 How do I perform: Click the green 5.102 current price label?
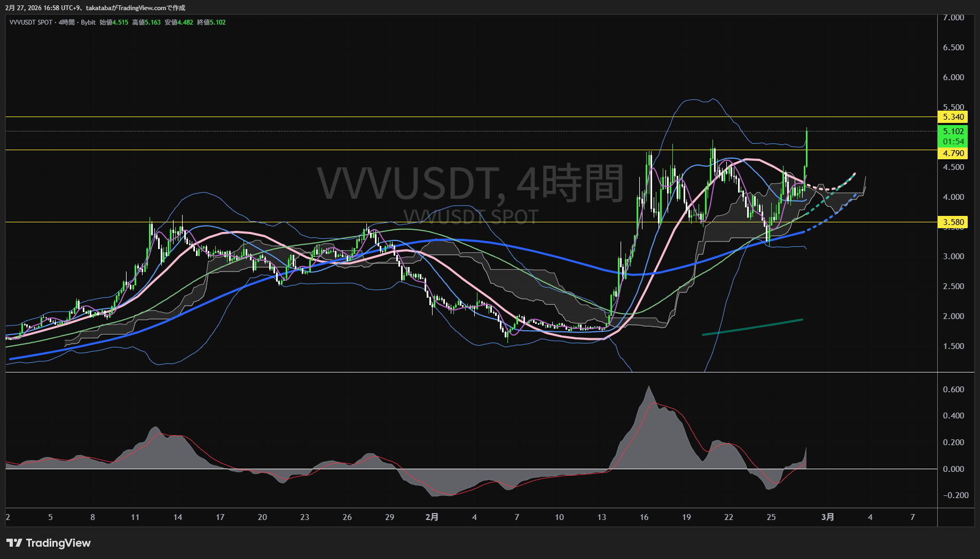(953, 131)
